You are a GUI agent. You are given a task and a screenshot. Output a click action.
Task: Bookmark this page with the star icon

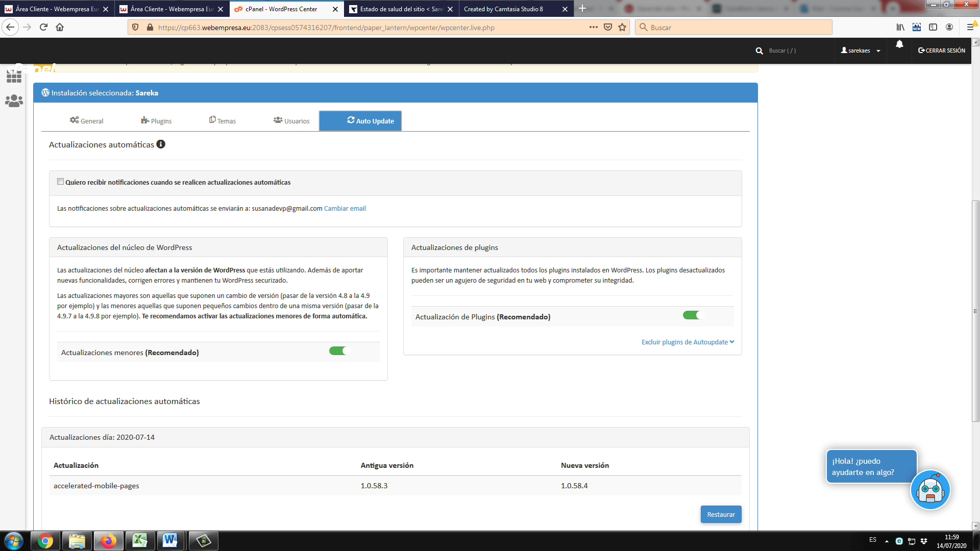[622, 27]
